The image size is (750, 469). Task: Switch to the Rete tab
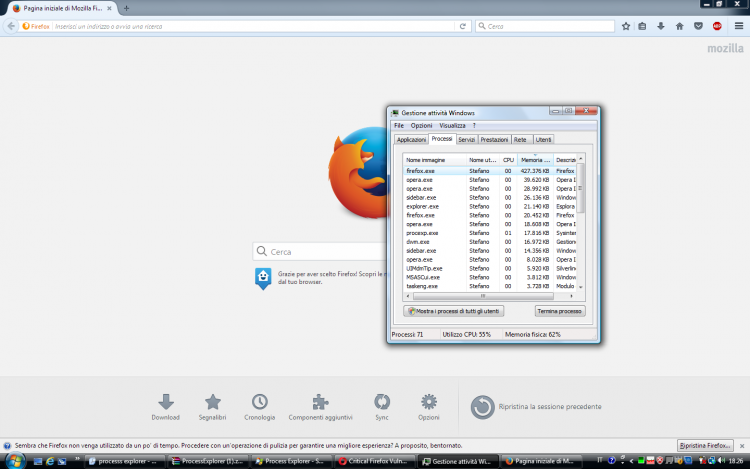[x=520, y=140]
